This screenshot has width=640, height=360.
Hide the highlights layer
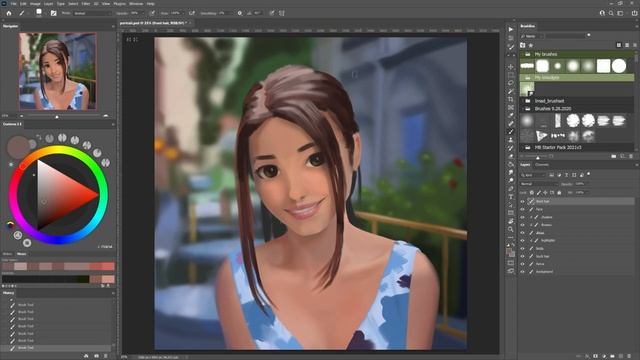point(522,240)
